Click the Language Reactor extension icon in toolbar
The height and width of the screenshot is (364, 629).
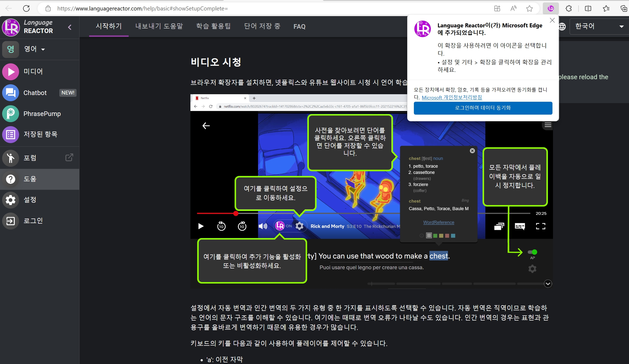(551, 9)
